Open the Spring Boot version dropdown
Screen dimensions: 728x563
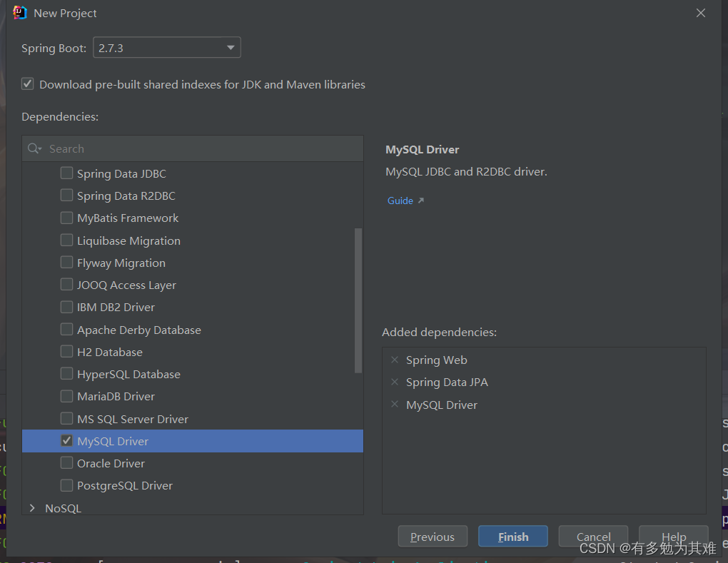click(167, 47)
